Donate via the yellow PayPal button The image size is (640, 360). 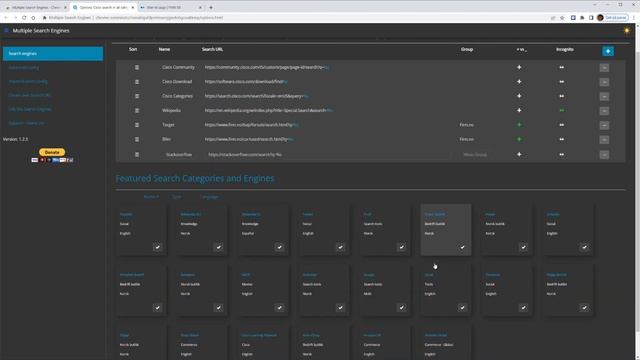(52, 152)
